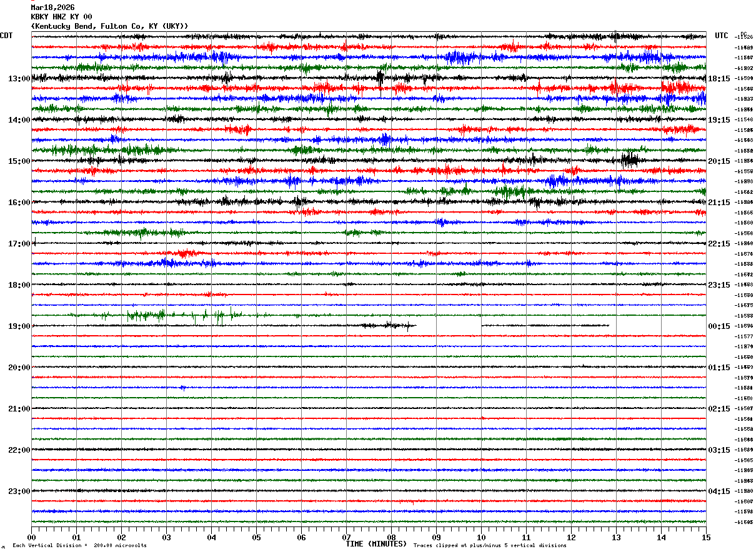Click the 18:15 UTC time label
756x554 pixels.
coord(719,78)
